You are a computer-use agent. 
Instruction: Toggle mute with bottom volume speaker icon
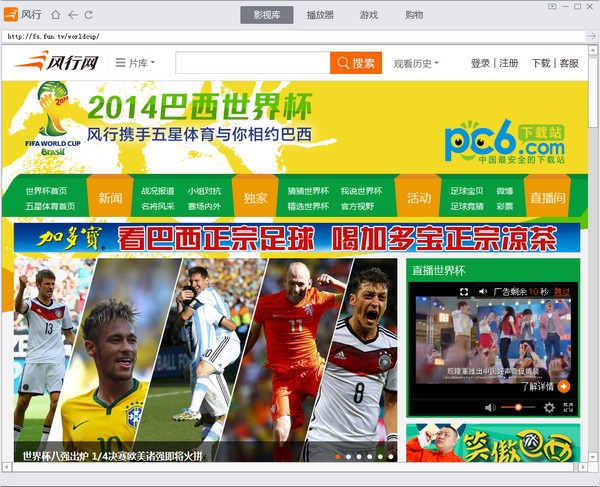click(490, 407)
